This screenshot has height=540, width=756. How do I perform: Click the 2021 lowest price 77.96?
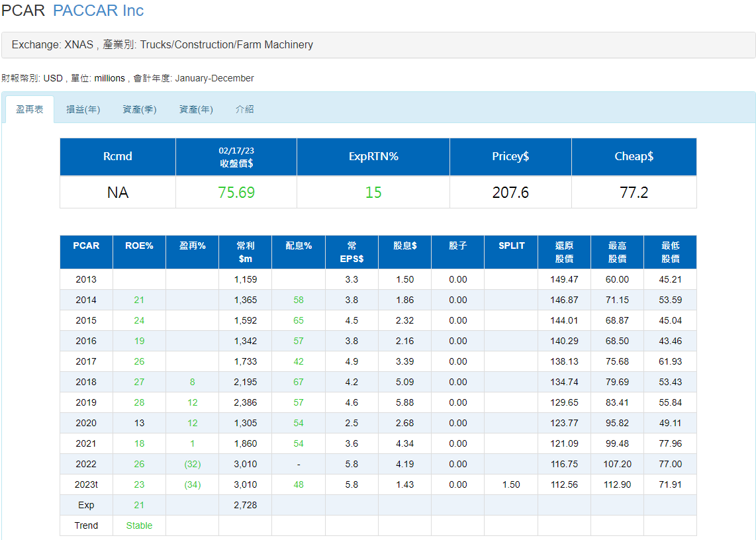670,443
